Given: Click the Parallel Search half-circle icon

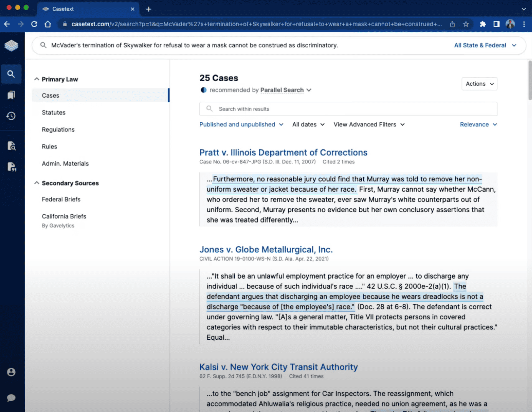Looking at the screenshot, I should [x=204, y=90].
